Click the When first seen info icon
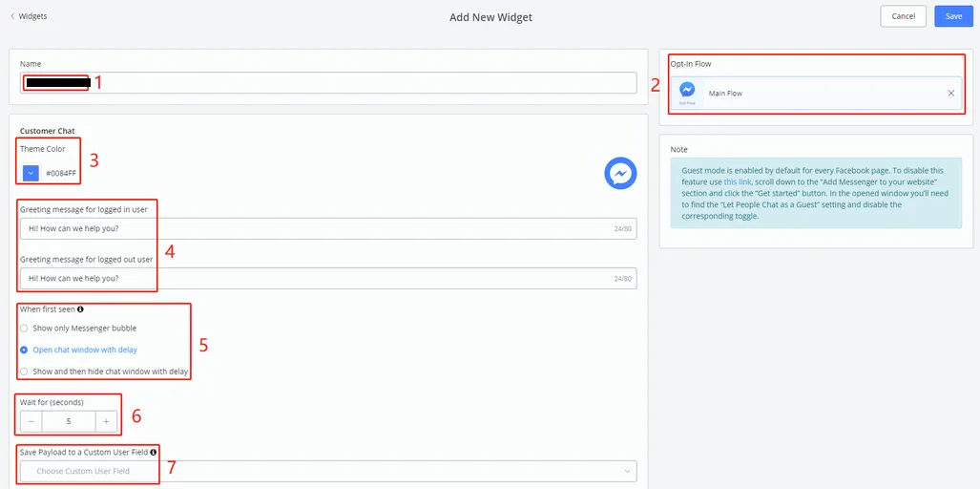 [80, 308]
